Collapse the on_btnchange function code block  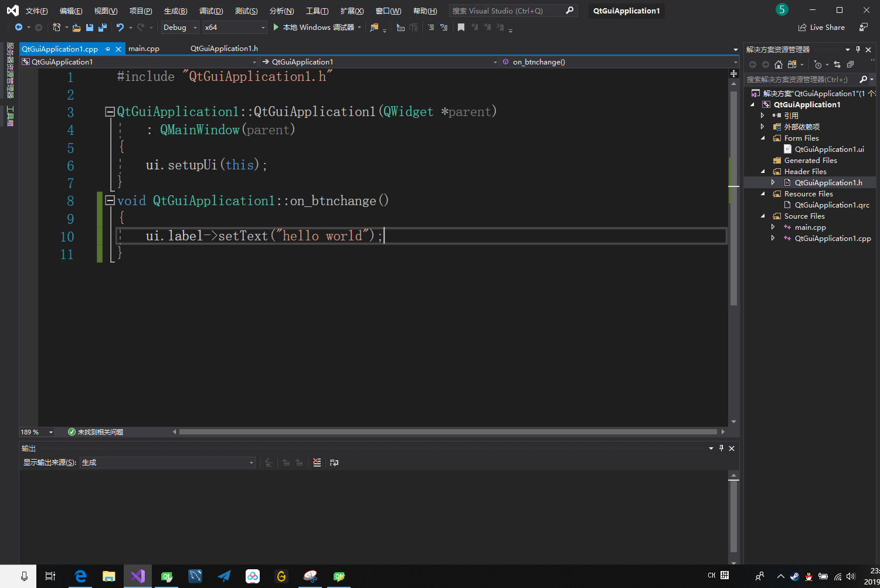click(x=110, y=200)
